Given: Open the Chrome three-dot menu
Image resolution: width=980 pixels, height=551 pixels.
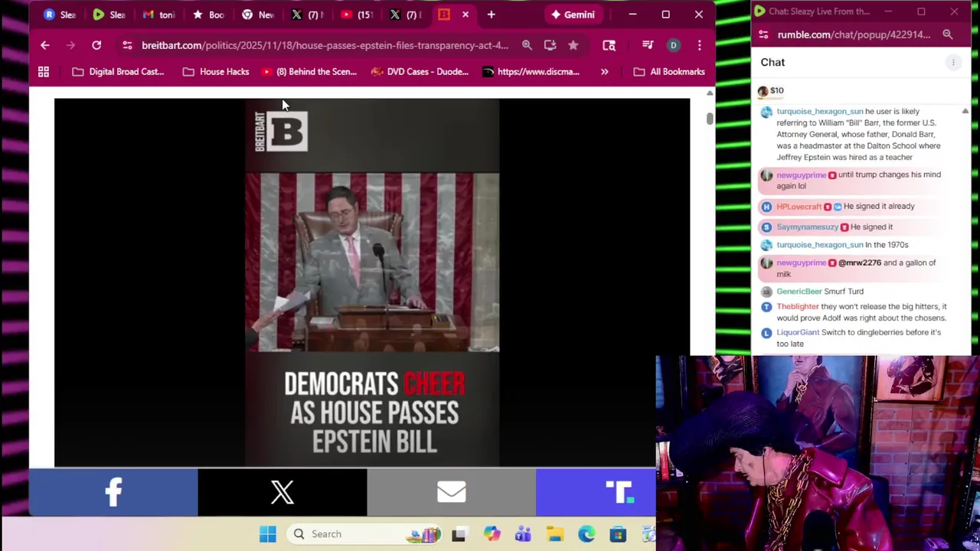Looking at the screenshot, I should pos(699,45).
